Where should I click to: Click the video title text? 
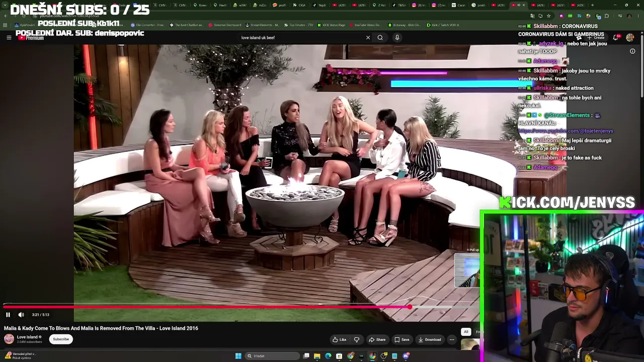[101, 328]
